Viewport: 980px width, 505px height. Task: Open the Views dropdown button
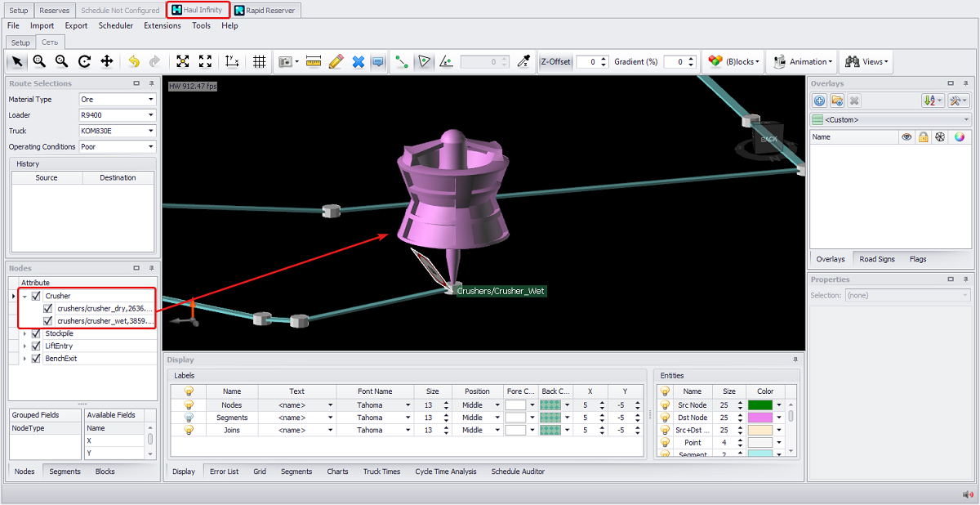tap(866, 61)
